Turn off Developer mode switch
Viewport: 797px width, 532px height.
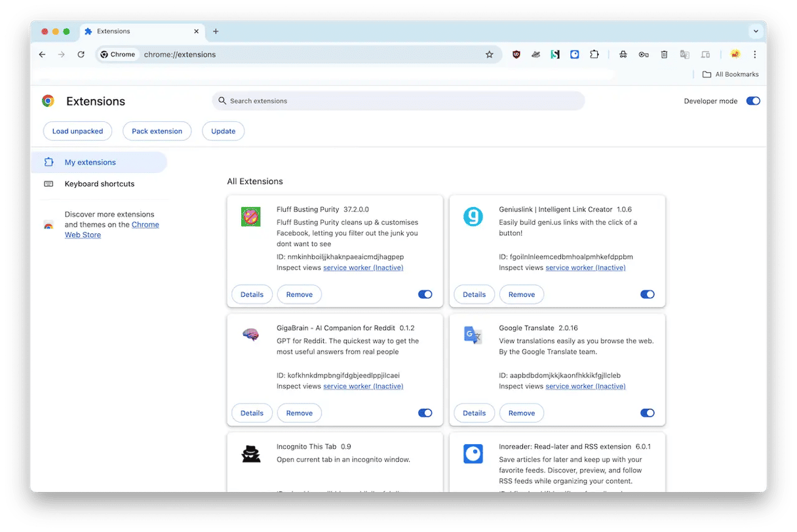tap(753, 101)
